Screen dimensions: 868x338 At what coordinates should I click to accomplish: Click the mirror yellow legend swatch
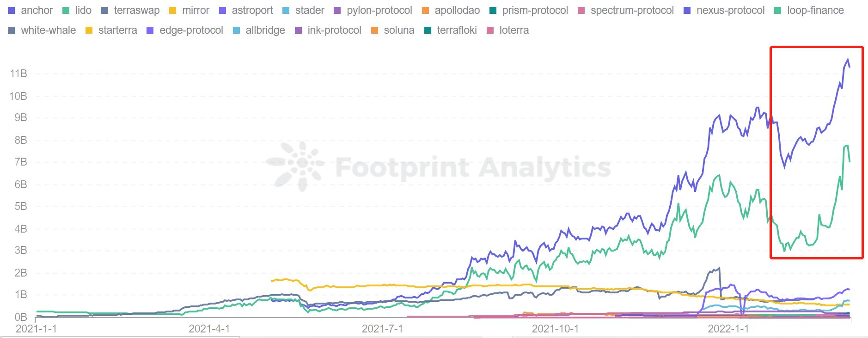point(173,11)
